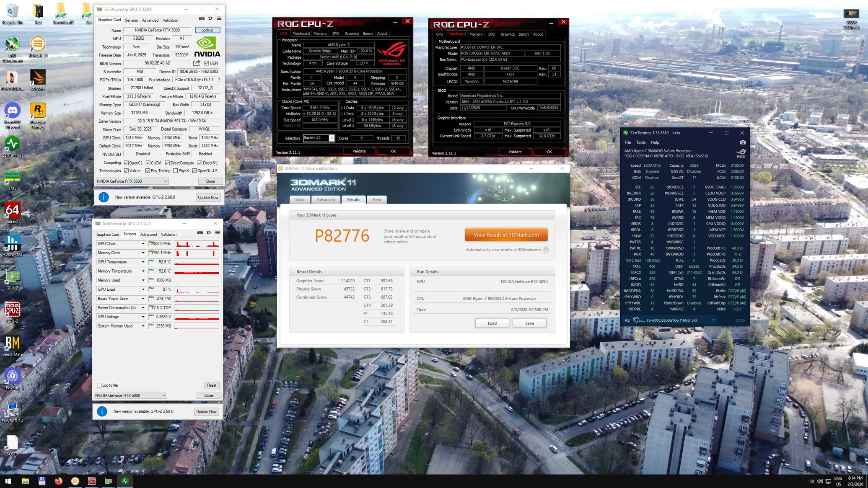Click BIOS version share/export icon
Screen dimensions: 868x488
[x=197, y=63]
